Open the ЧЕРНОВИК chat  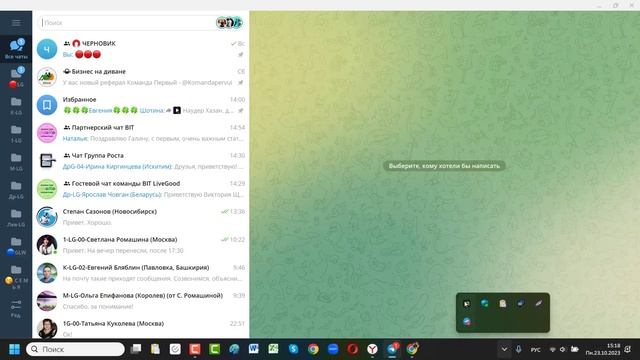[141, 49]
